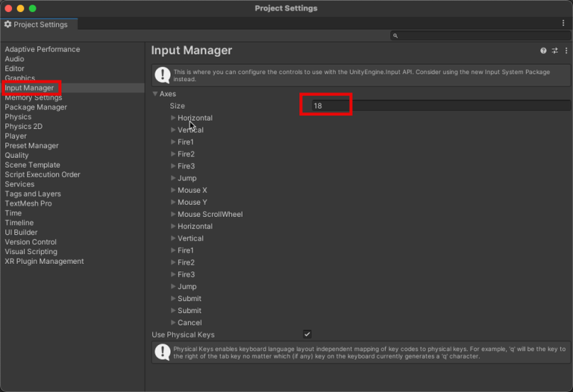Screen dimensions: 573x392
Task: Expand the Mouse X axis
Action: [174, 190]
